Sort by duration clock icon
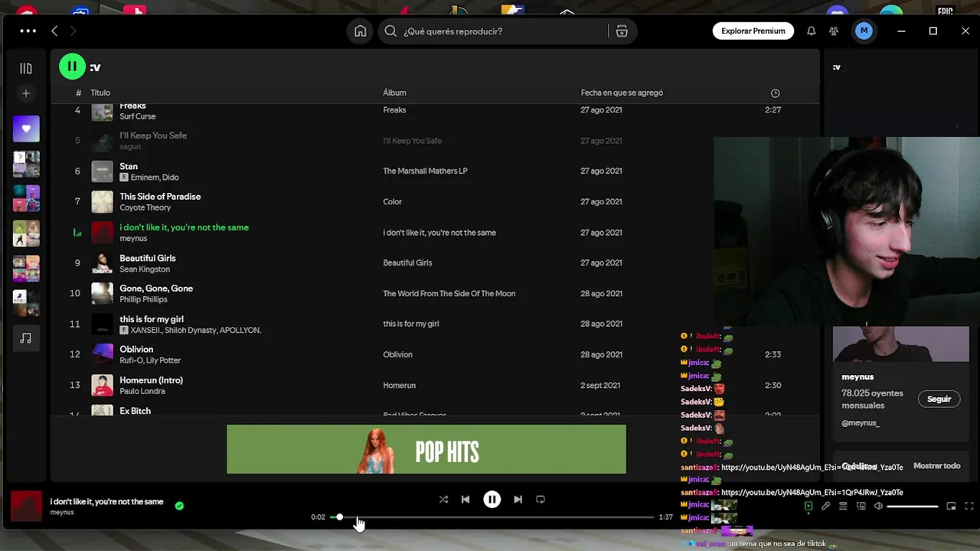This screenshot has width=980, height=551. coord(775,93)
